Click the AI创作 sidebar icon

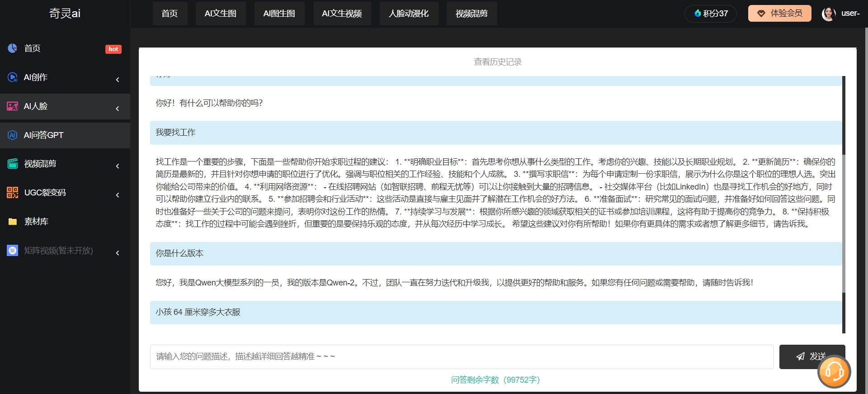click(13, 77)
